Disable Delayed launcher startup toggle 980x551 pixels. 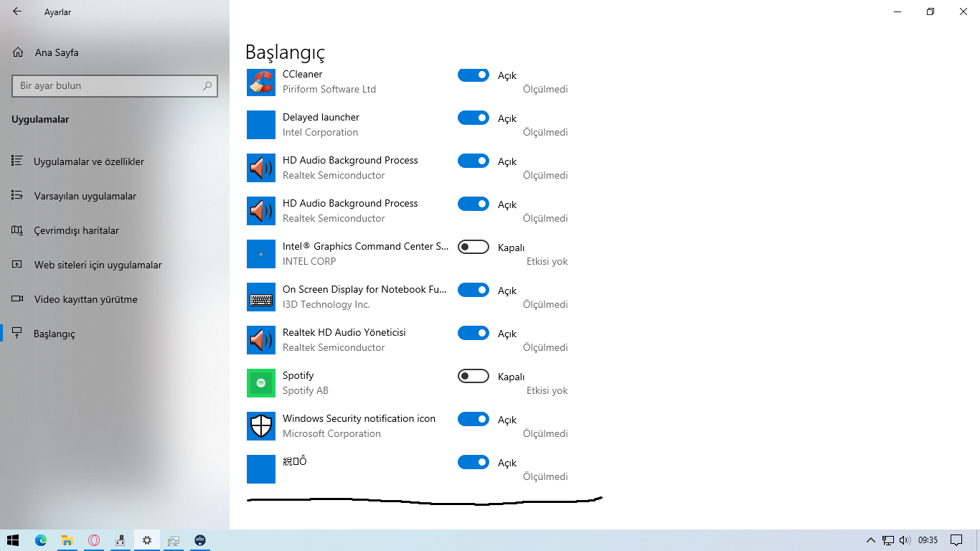[473, 118]
